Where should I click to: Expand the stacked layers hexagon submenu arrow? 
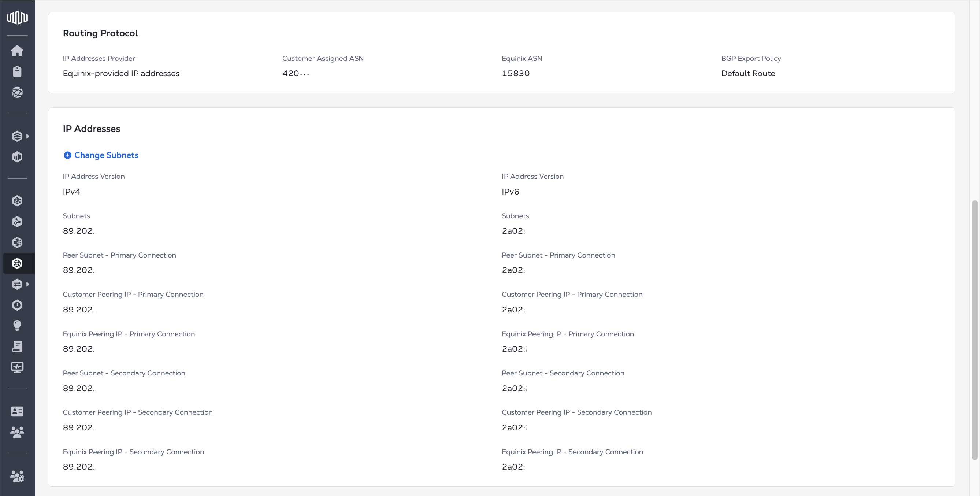[x=28, y=136]
